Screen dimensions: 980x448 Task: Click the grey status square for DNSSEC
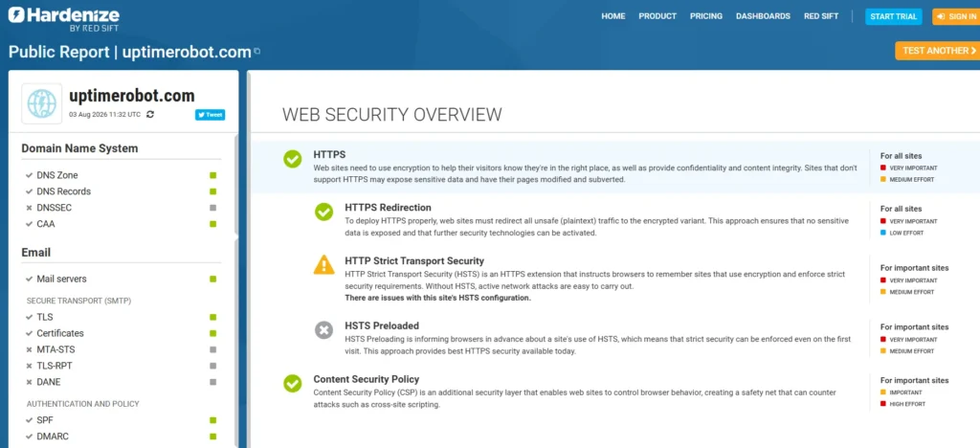(x=213, y=208)
